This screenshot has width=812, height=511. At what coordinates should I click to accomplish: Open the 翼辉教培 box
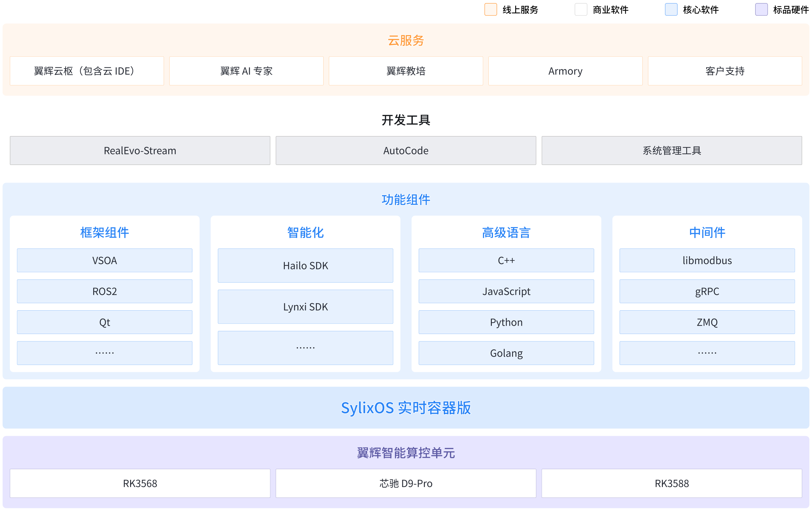tap(406, 71)
